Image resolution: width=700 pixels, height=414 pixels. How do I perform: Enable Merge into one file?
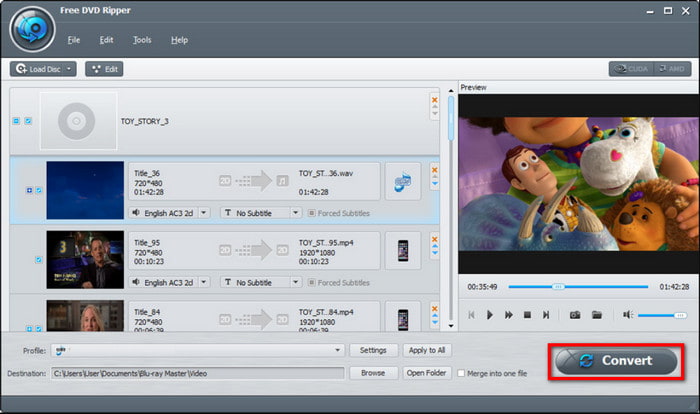(x=460, y=373)
